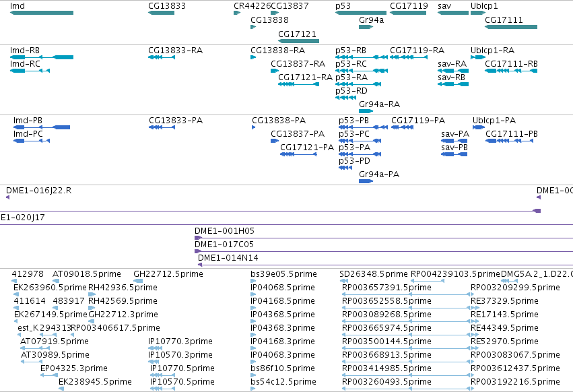This screenshot has width=573, height=392.
Task: Click the GH22712.5prime EST
Action: tap(138, 281)
